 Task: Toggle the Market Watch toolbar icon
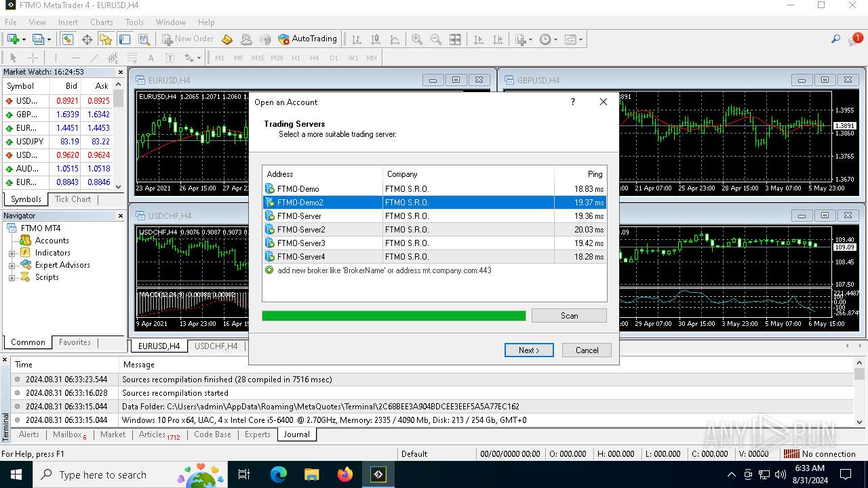click(68, 39)
